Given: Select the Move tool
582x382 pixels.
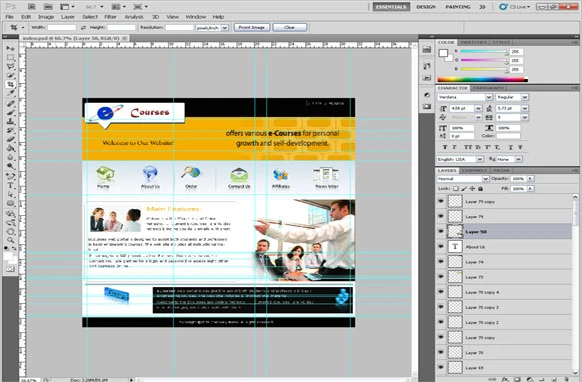Looking at the screenshot, I should 10,49.
